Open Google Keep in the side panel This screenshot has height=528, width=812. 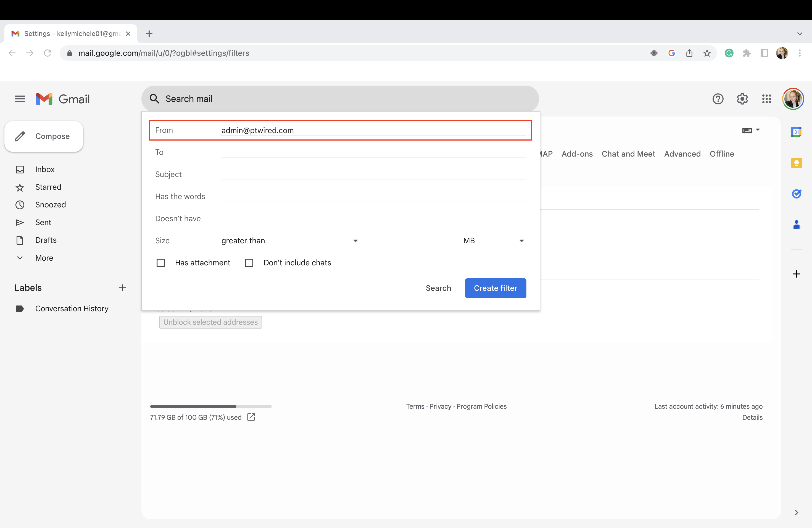(x=796, y=163)
